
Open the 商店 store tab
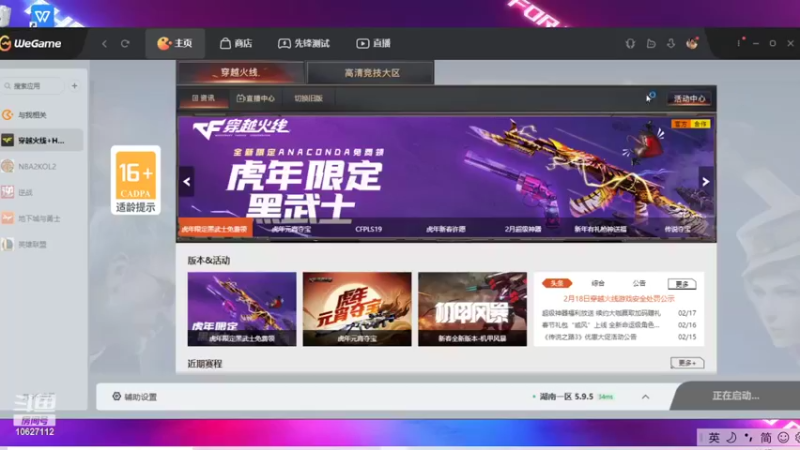coord(236,43)
